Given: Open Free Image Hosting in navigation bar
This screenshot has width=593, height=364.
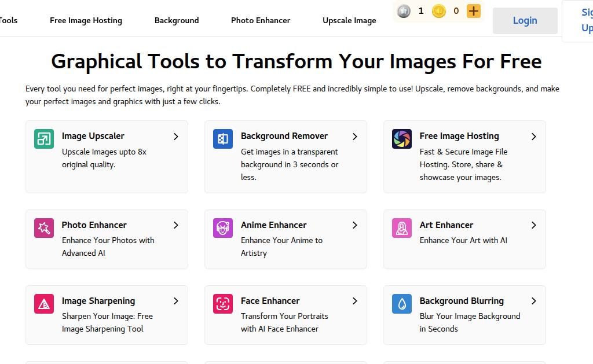Looking at the screenshot, I should [x=86, y=20].
